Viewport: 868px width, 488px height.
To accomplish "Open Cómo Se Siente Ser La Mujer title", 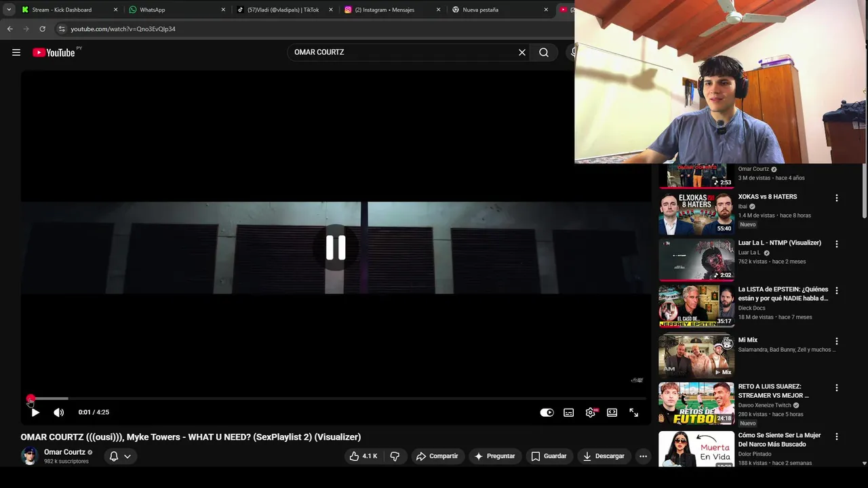I will pos(780,440).
